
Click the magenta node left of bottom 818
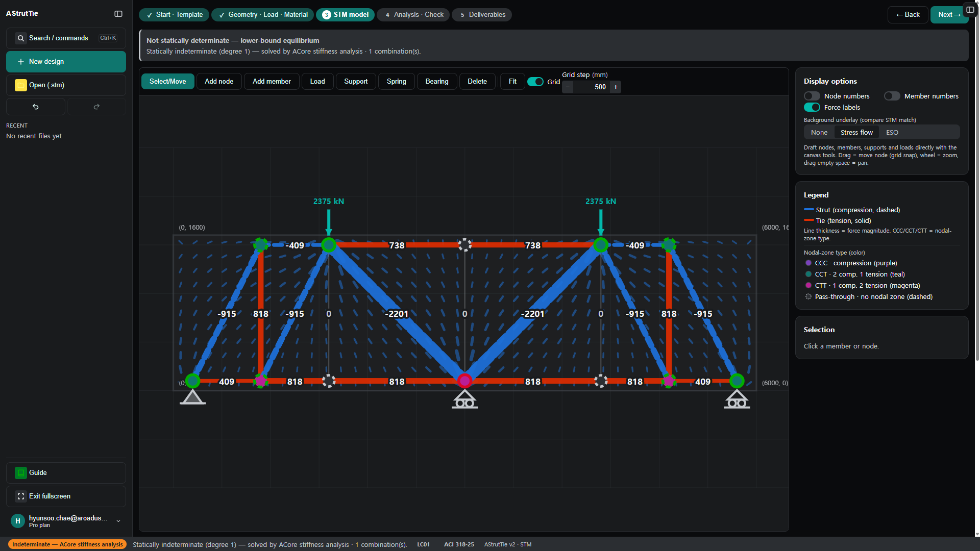261,381
